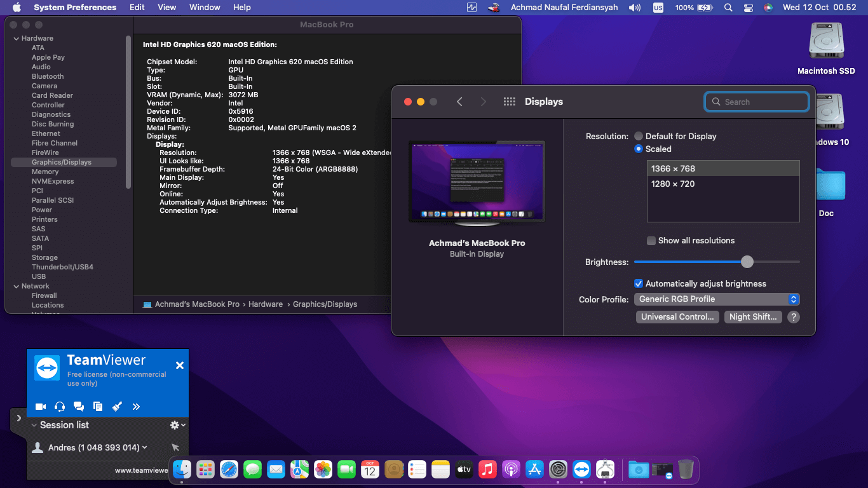Toggle remote control cursor for Andres
The width and height of the screenshot is (868, 488).
pos(175,447)
